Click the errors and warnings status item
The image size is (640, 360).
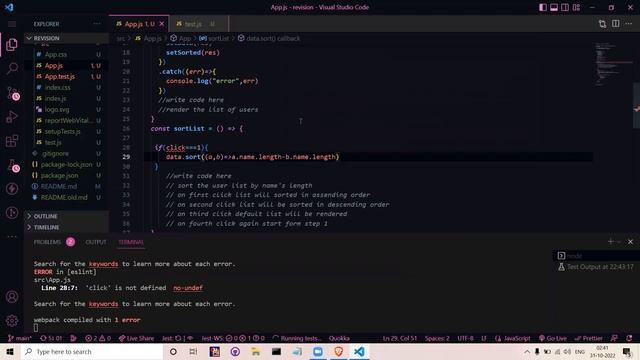pyautogui.click(x=98, y=338)
